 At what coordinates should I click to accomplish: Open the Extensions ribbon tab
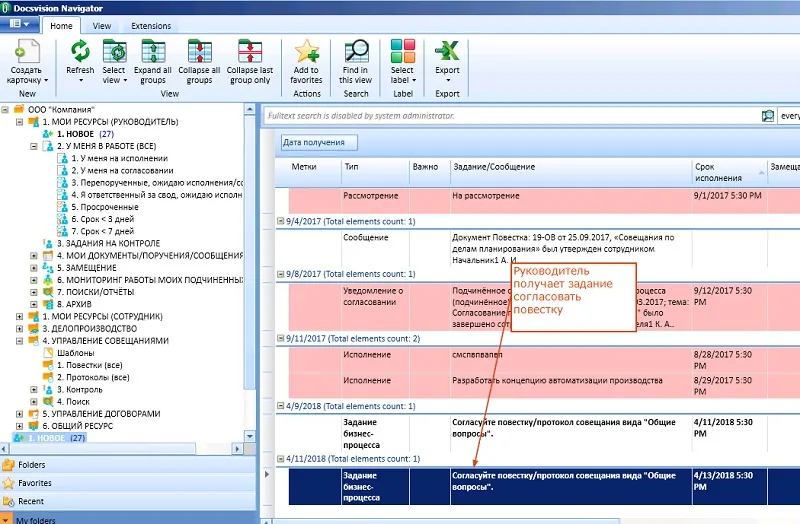pos(151,26)
